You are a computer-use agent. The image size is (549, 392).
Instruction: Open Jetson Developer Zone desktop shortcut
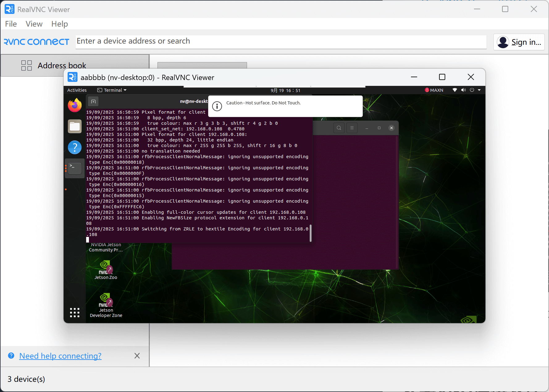click(x=106, y=304)
